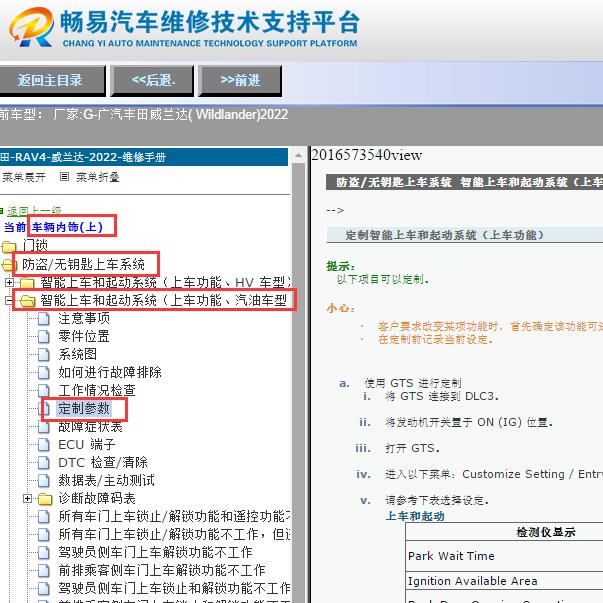Click 菜单折叠 to collapse menu
Image resolution: width=603 pixels, height=603 pixels.
coord(98,177)
